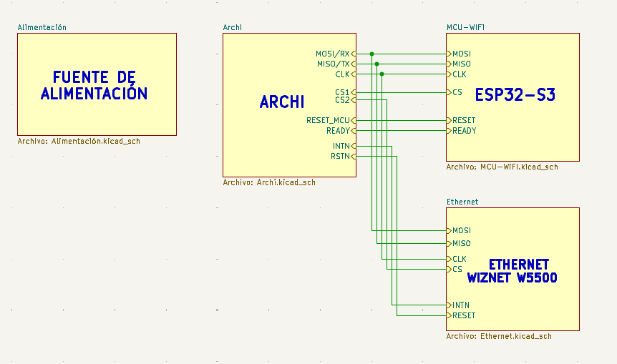Image resolution: width=617 pixels, height=364 pixels.
Task: Select the READY pin on the MCU-WIFI sheet
Action: [x=462, y=130]
